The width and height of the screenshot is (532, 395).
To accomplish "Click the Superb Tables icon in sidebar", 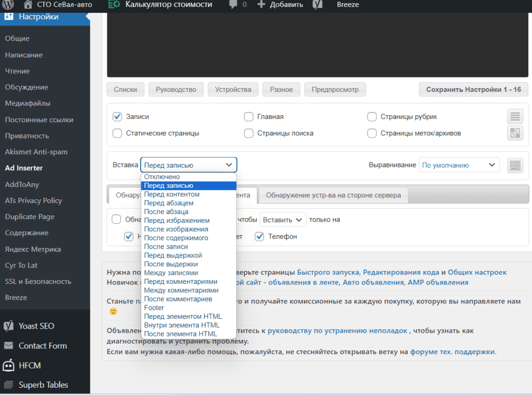I will 8,385.
